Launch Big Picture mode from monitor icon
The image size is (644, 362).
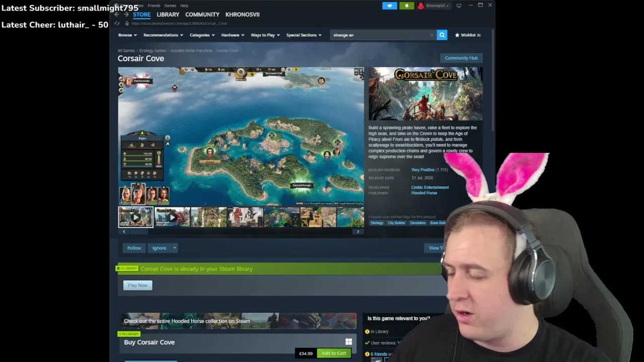(459, 6)
